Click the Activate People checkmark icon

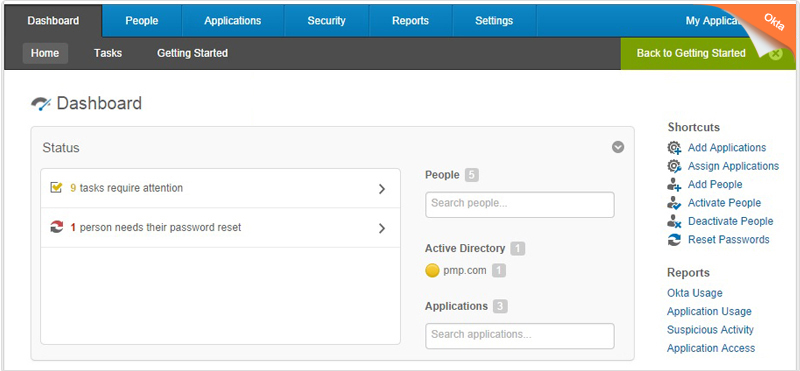tap(674, 203)
